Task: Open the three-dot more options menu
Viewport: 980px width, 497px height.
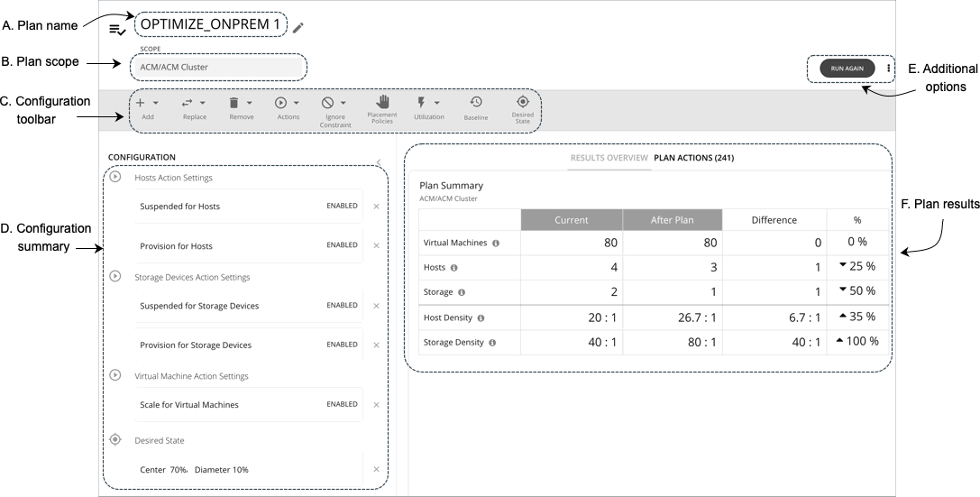Action: tap(889, 69)
